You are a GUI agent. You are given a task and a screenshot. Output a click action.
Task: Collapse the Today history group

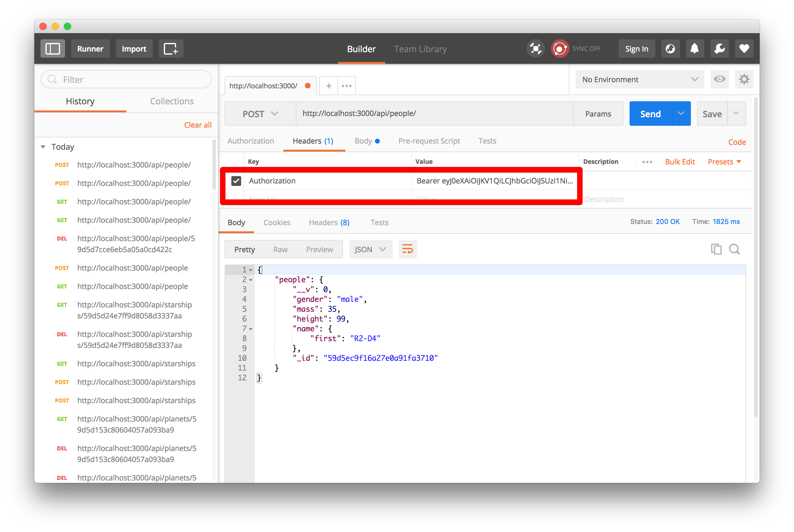[43, 147]
